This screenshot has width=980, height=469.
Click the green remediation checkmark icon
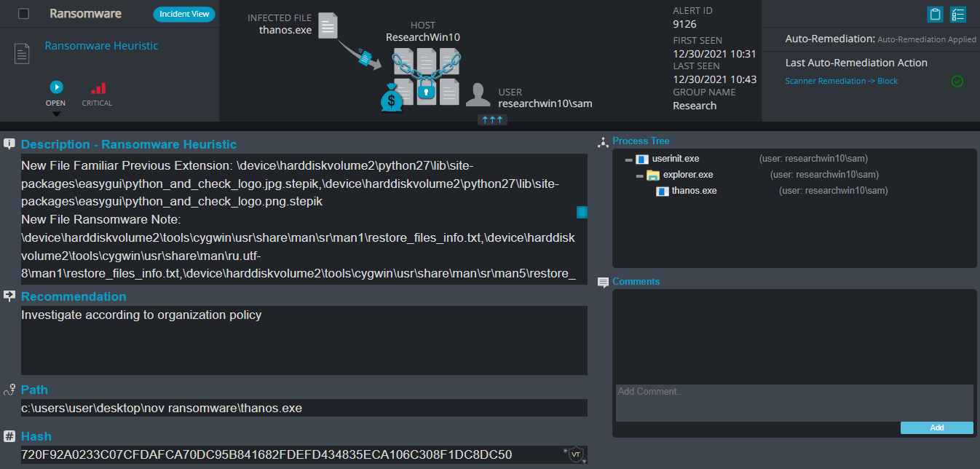coord(957,81)
